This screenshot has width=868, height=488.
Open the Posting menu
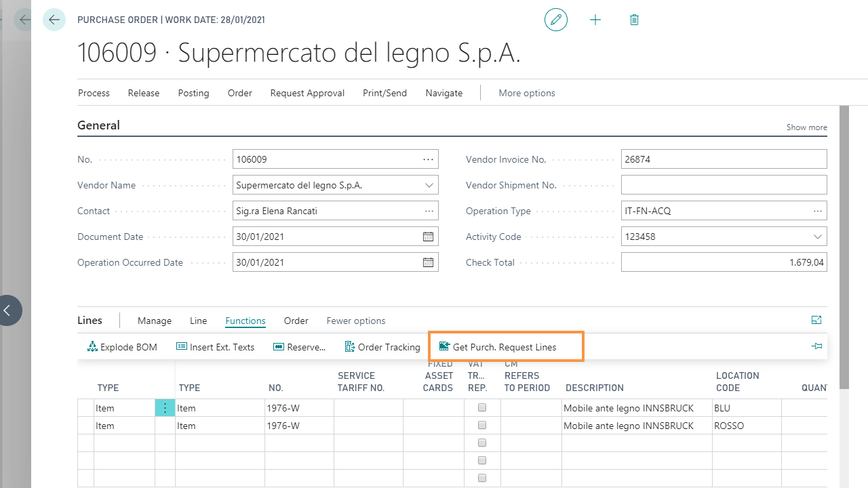(193, 93)
